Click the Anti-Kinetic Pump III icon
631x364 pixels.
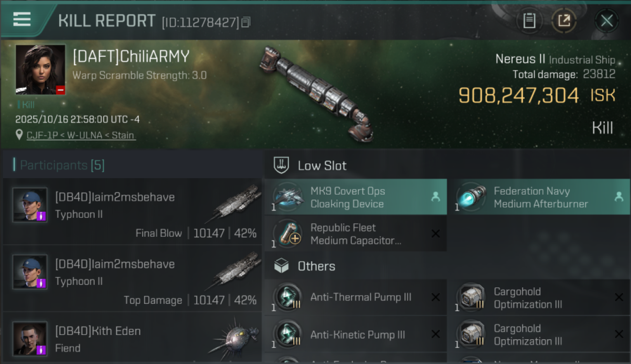[288, 334]
